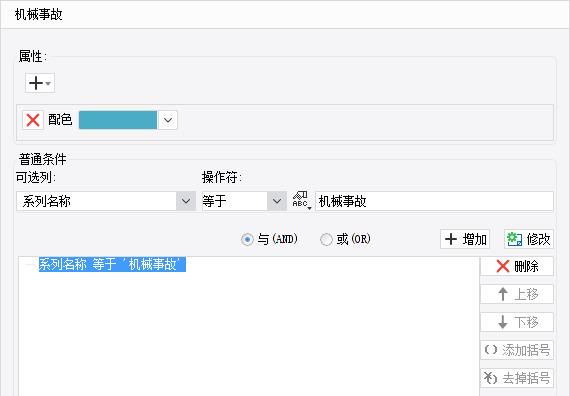Click the 普通条件 section label

coord(43,159)
